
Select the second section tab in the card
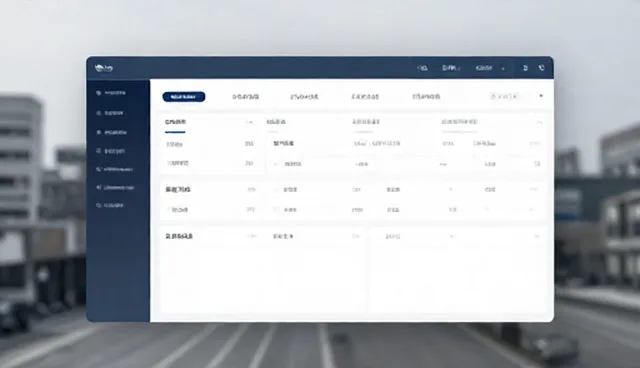pyautogui.click(x=276, y=122)
